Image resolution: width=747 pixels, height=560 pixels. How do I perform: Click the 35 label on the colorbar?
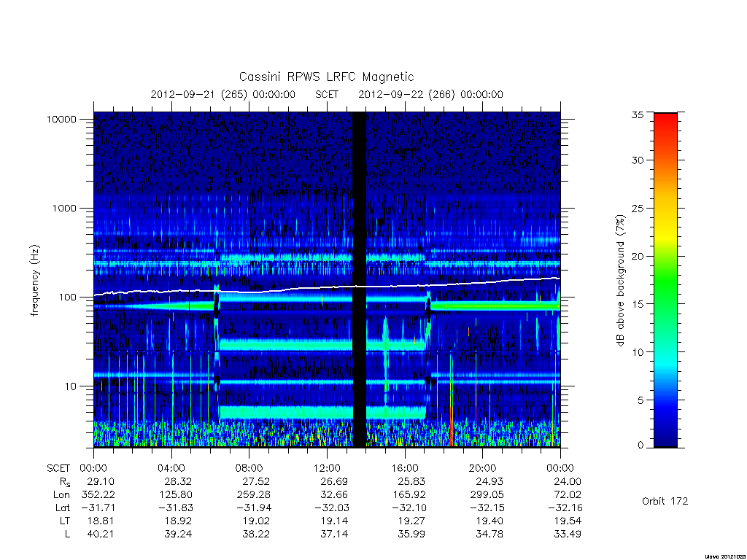[x=638, y=114]
